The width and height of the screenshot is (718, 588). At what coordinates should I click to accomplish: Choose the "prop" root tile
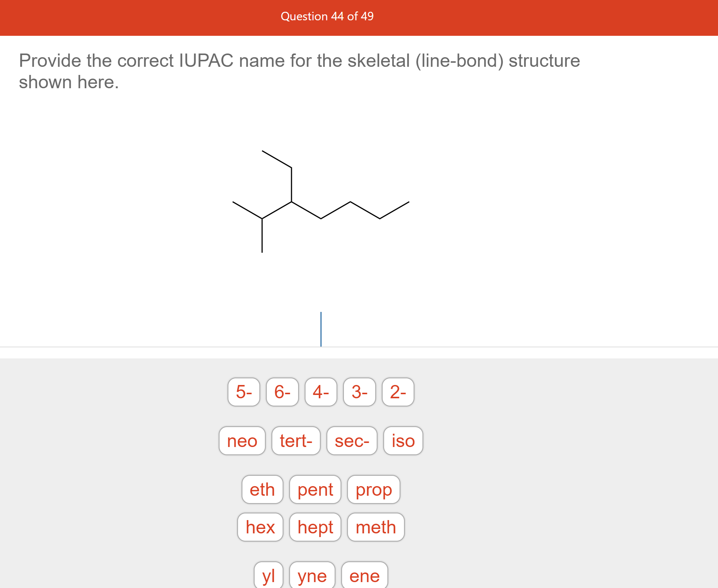point(373,490)
